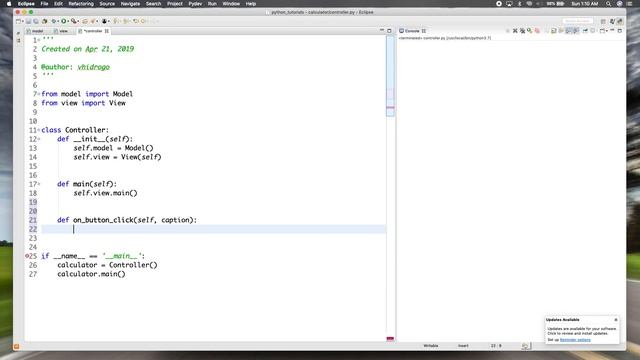This screenshot has height=360, width=640.
Task: Click 'Insert' in the status bar
Action: click(x=463, y=346)
